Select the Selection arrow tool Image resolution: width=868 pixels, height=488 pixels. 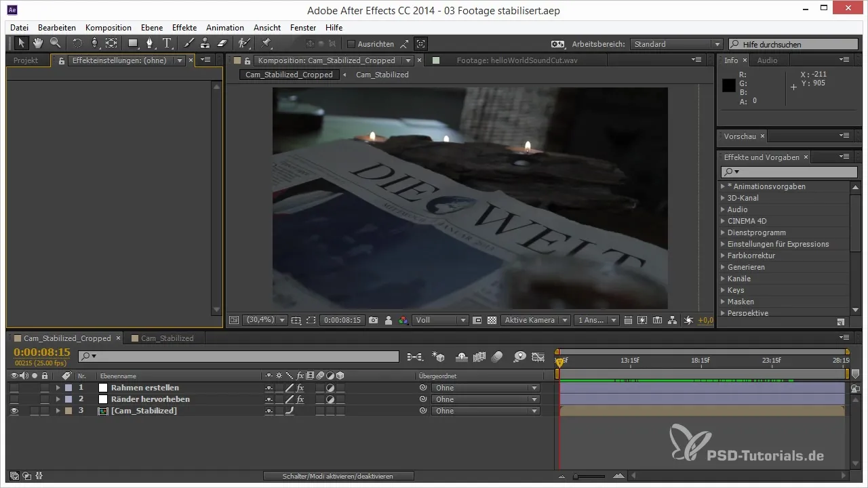[x=21, y=43]
